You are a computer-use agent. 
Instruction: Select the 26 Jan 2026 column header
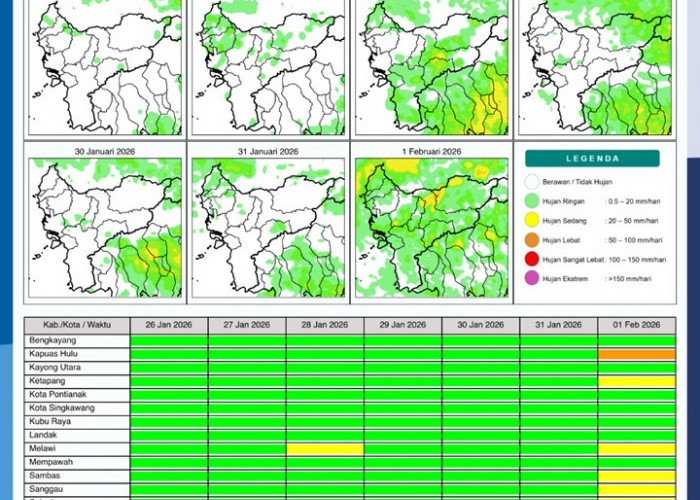pyautogui.click(x=169, y=325)
